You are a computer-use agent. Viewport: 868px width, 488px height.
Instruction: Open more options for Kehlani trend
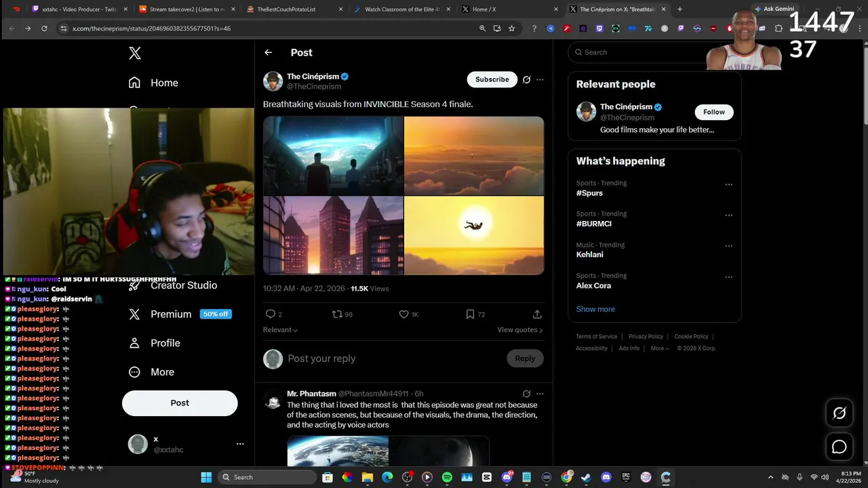point(729,246)
